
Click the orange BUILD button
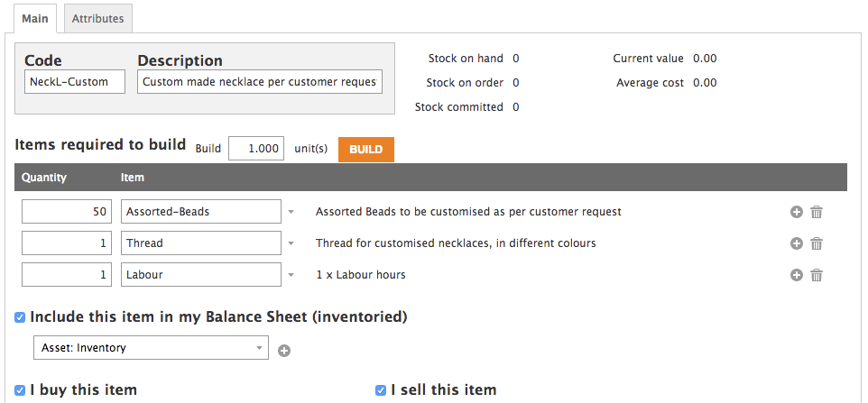click(366, 150)
